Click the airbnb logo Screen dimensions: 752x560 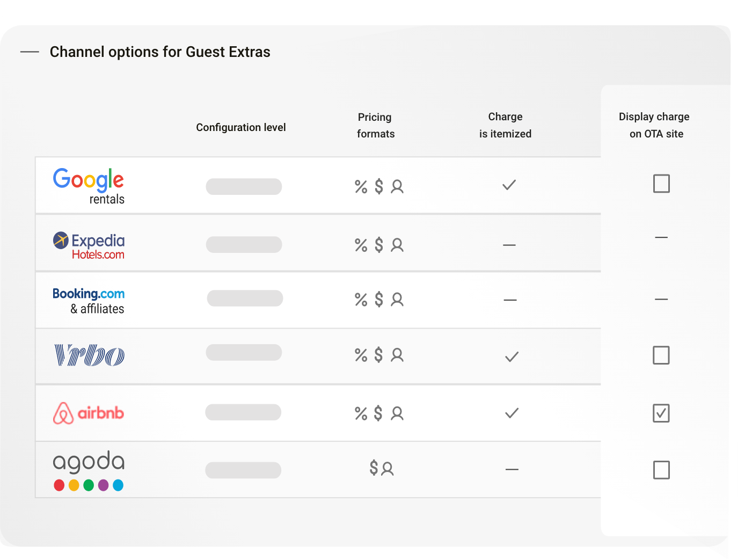[89, 413]
